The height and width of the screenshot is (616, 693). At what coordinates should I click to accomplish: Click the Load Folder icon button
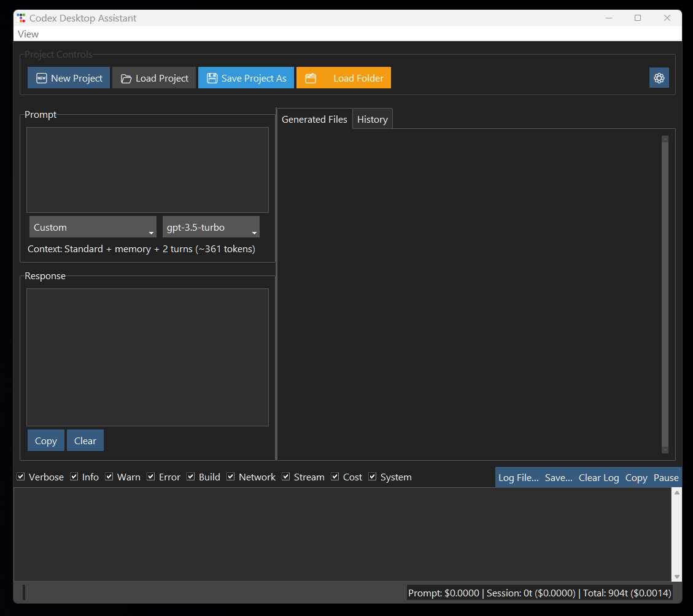tap(311, 79)
